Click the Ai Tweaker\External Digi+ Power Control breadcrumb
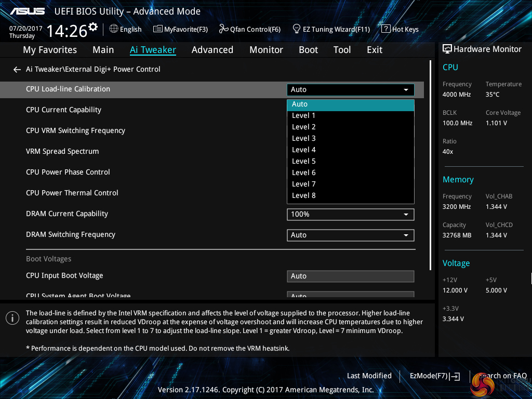Image resolution: width=532 pixels, height=399 pixels. (93, 69)
